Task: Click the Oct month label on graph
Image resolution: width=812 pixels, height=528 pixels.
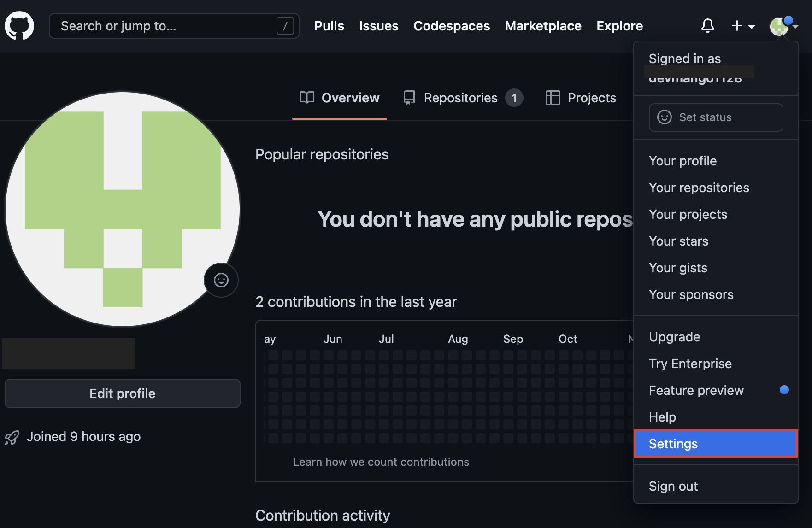Action: click(568, 339)
